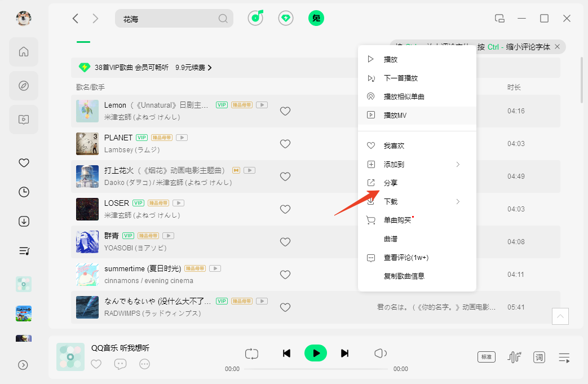Select 下一首播放 in the context menu
The height and width of the screenshot is (384, 588).
pos(417,78)
